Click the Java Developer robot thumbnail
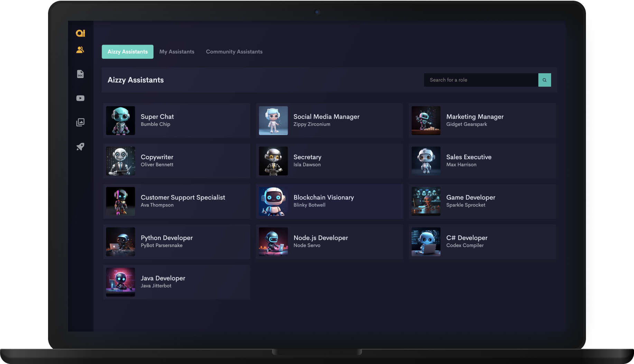The image size is (634, 364). (120, 282)
